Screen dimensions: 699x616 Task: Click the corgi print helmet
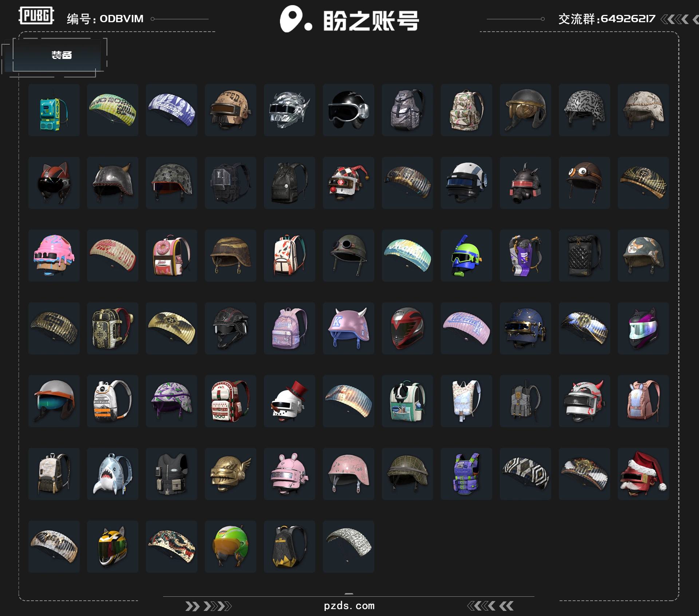pos(643,255)
